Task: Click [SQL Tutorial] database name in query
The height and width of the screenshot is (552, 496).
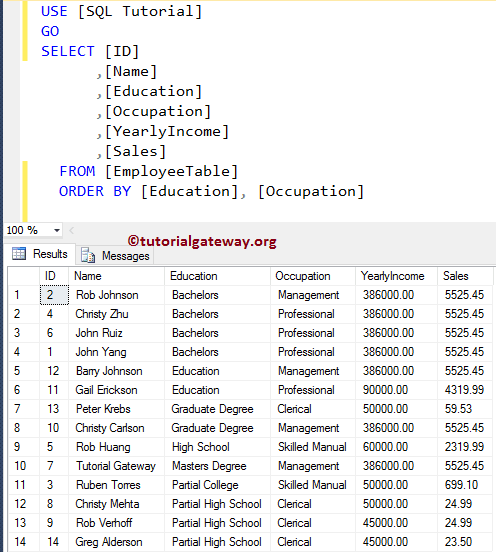Action: [140, 12]
